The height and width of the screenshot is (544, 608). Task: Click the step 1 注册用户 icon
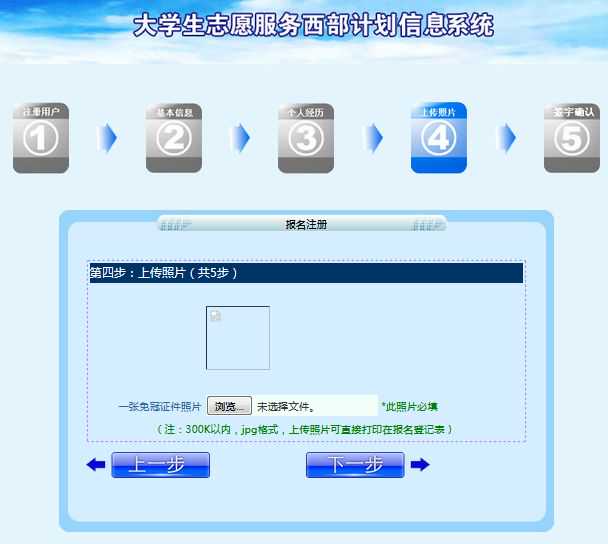[41, 138]
